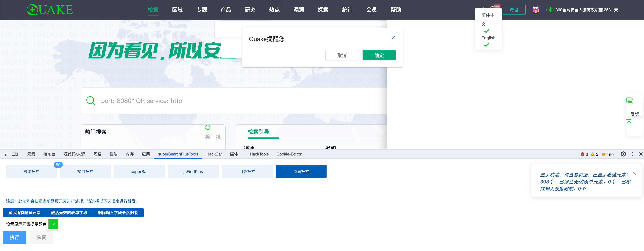
Task: Open the DevTools settings gear
Action: (x=623, y=154)
